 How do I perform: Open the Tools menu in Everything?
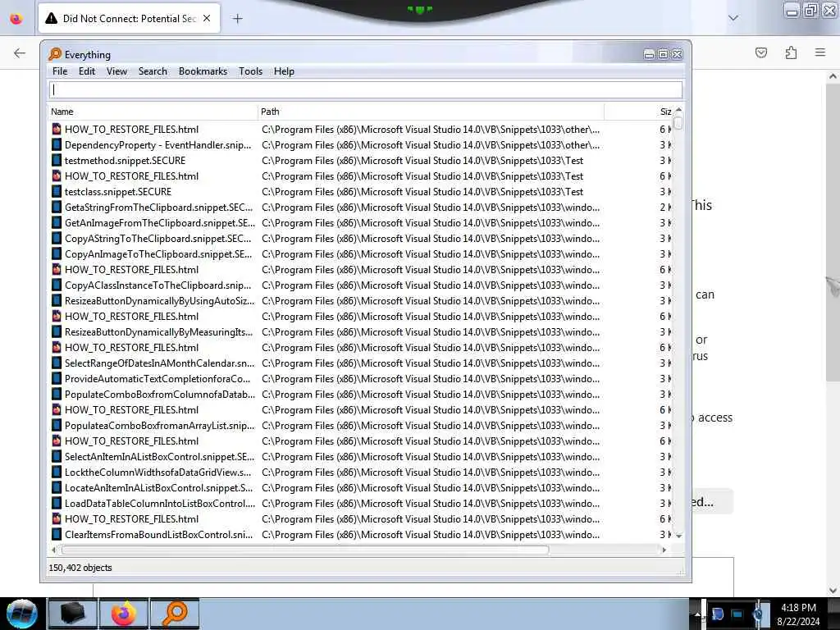[x=250, y=71]
